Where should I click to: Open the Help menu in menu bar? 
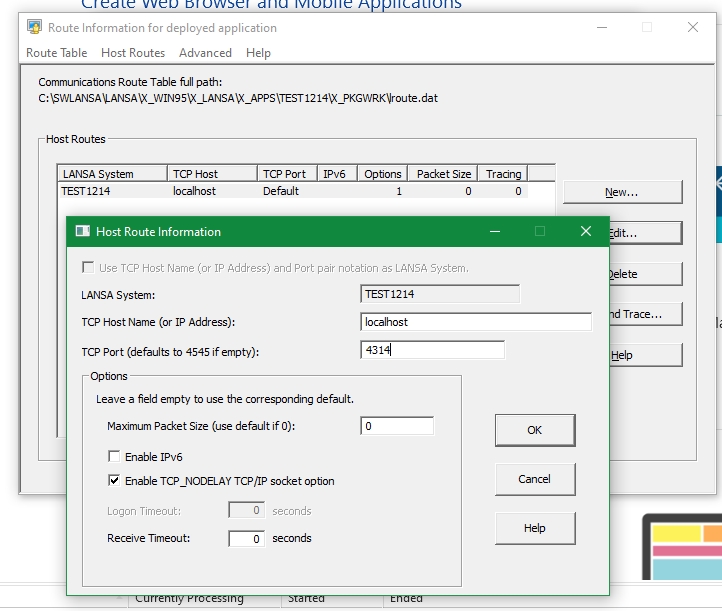258,53
